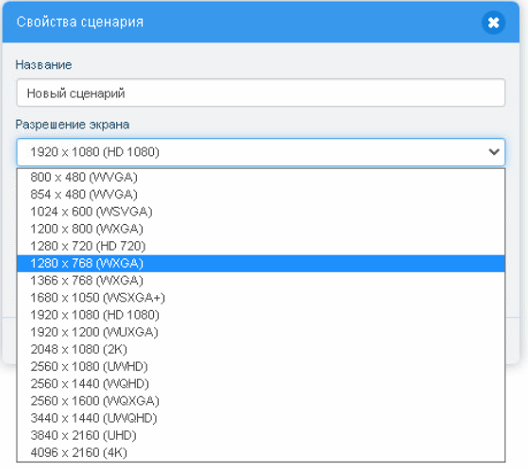Click the Название text field
This screenshot has height=468, width=528.
point(261,93)
